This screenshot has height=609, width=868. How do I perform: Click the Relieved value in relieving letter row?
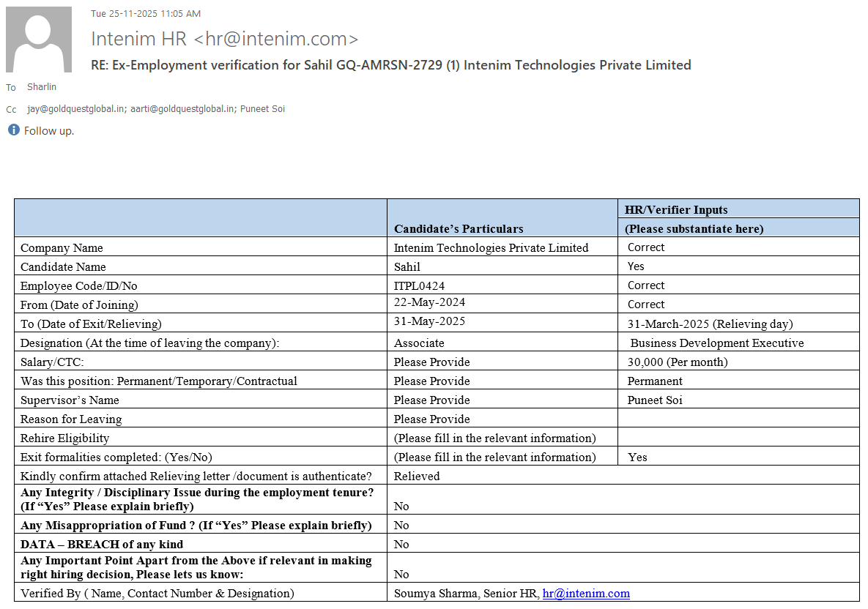pyautogui.click(x=417, y=476)
